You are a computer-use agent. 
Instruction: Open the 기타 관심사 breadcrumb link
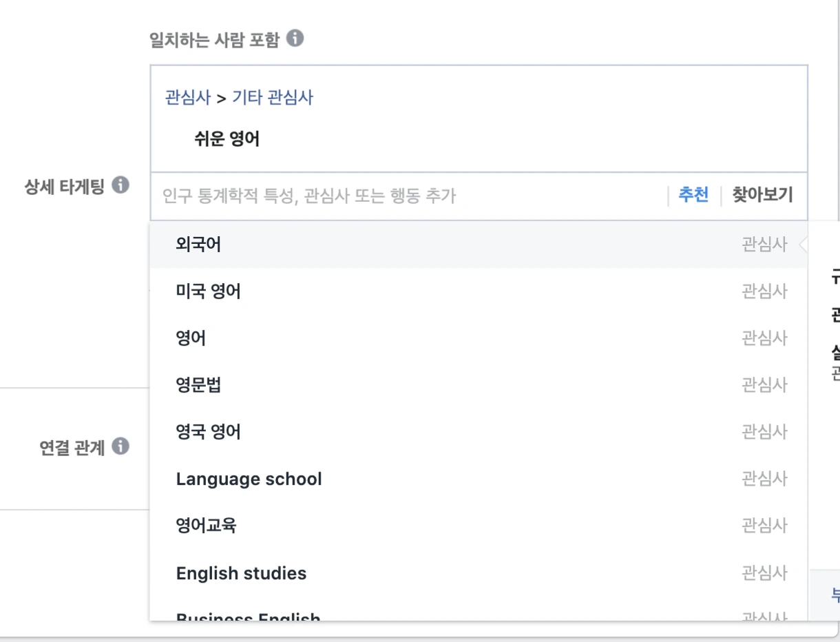pyautogui.click(x=272, y=97)
